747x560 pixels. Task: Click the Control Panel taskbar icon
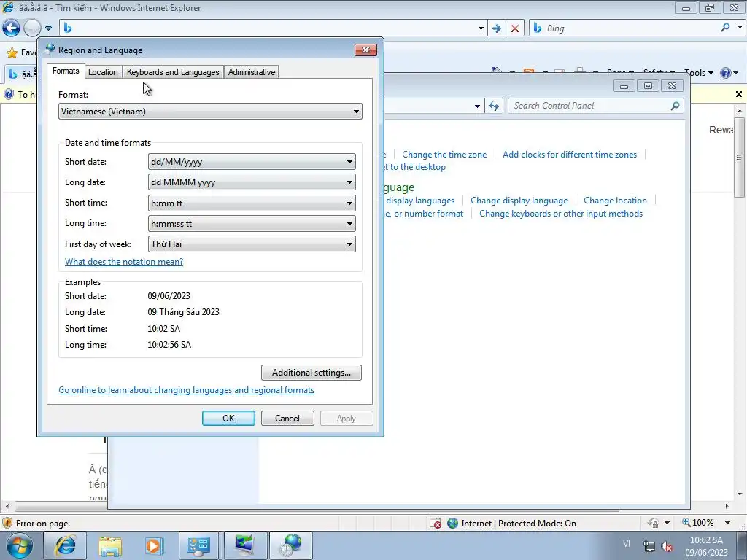[x=198, y=545]
